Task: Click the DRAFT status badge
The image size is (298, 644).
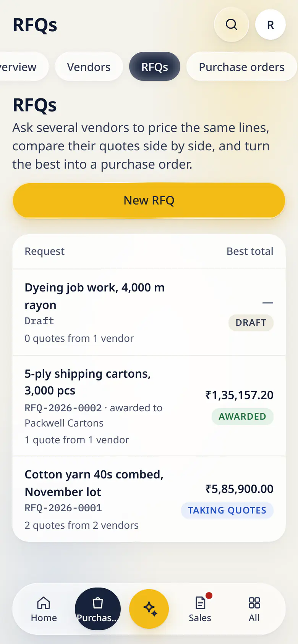Action: (x=251, y=323)
